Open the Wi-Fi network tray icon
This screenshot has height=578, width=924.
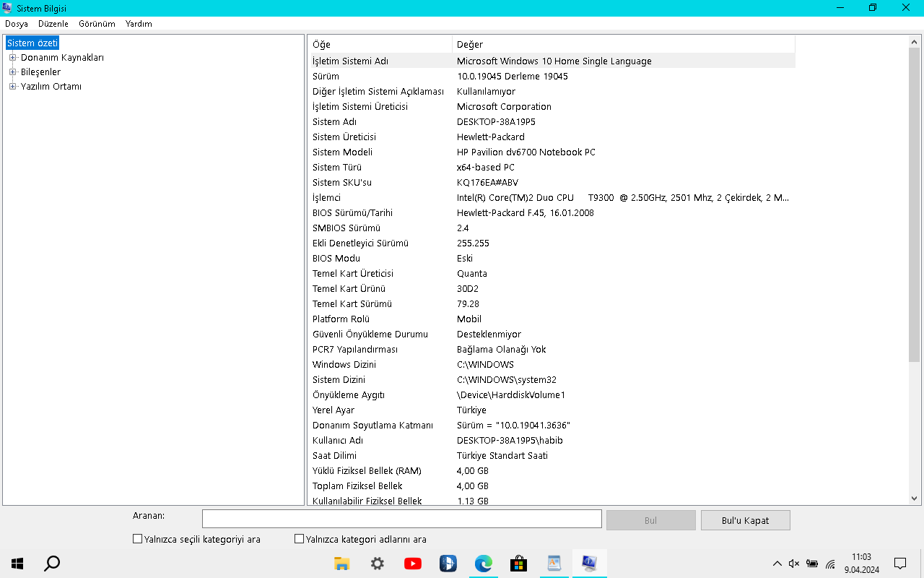pyautogui.click(x=831, y=564)
